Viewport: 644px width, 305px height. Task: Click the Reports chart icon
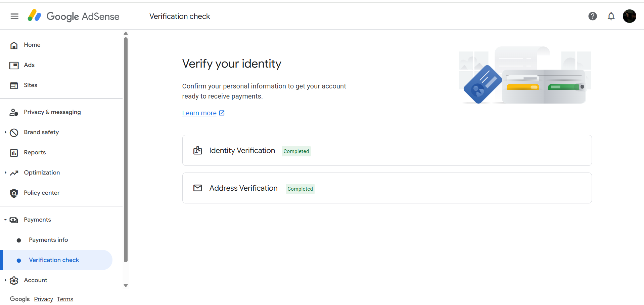(14, 153)
